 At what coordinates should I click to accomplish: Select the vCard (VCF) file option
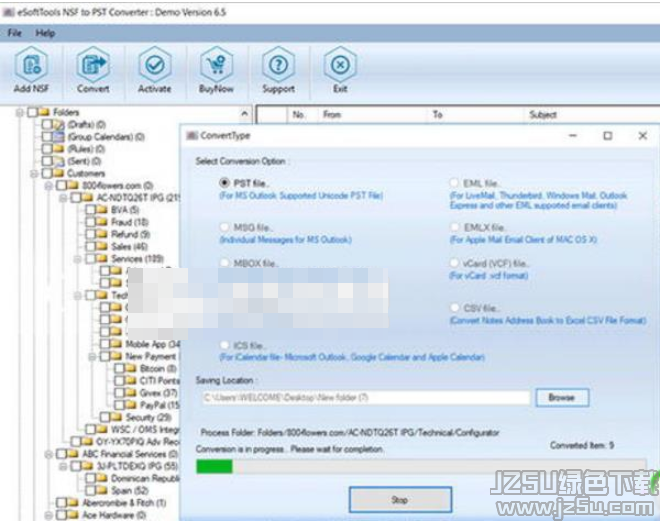[x=454, y=263]
